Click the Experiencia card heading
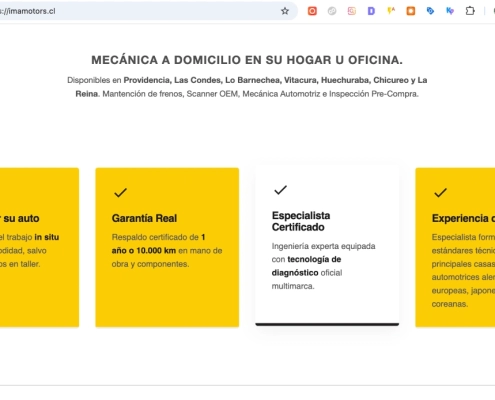This screenshot has width=495, height=400. tap(463, 218)
